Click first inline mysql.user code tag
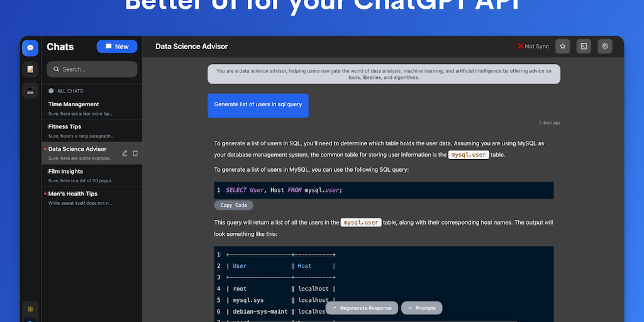This screenshot has height=322, width=644. (469, 155)
